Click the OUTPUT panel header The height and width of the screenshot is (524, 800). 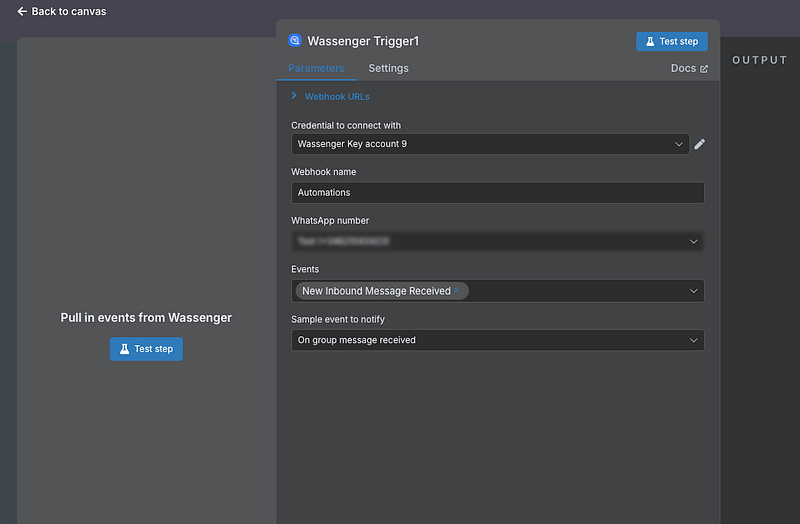click(760, 60)
